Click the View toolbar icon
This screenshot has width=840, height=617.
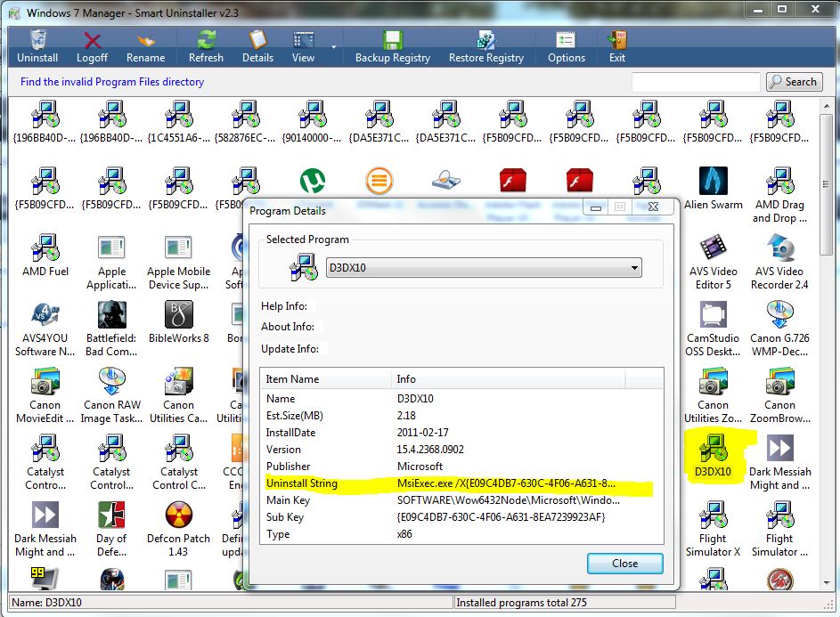click(x=303, y=40)
